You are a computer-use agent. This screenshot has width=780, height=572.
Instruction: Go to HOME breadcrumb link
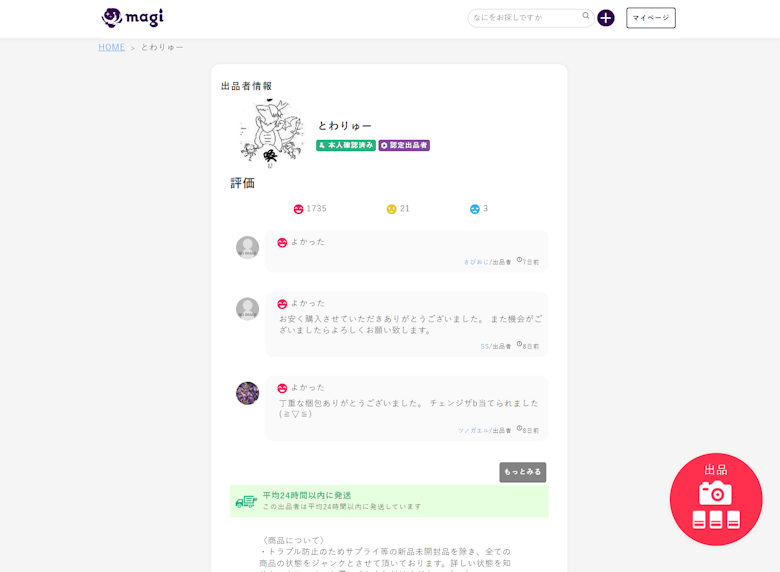[x=111, y=47]
